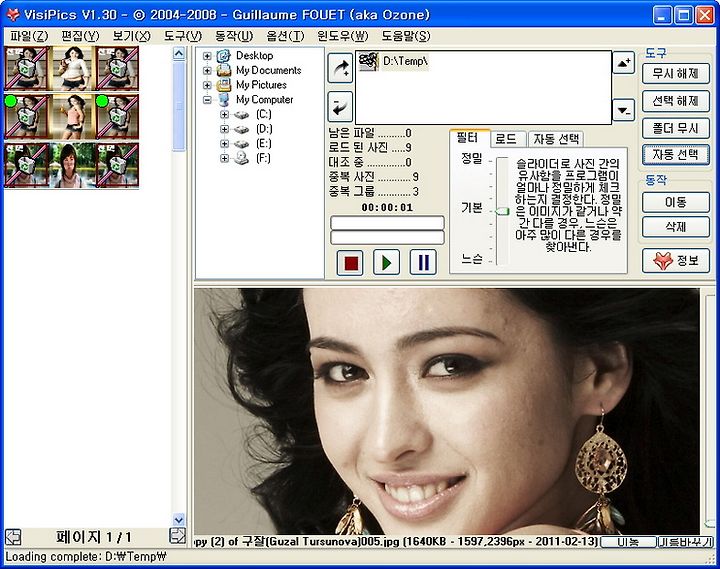Select the unmarked center thumbnail in first row
Viewport: 720px width, 569px height.
click(x=72, y=68)
